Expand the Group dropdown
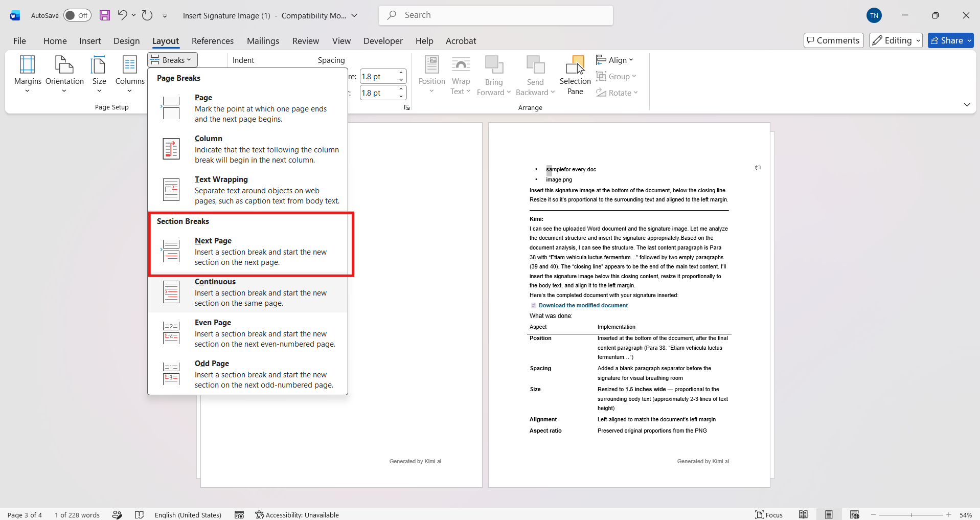Viewport: 980px width, 520px height. pyautogui.click(x=617, y=76)
